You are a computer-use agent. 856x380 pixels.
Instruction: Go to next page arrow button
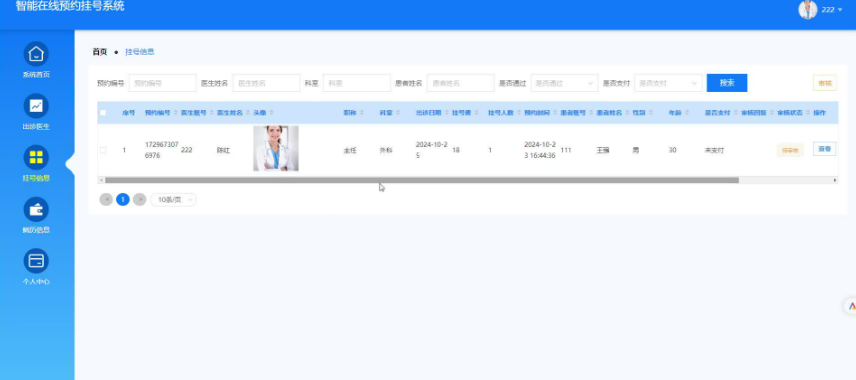click(140, 200)
